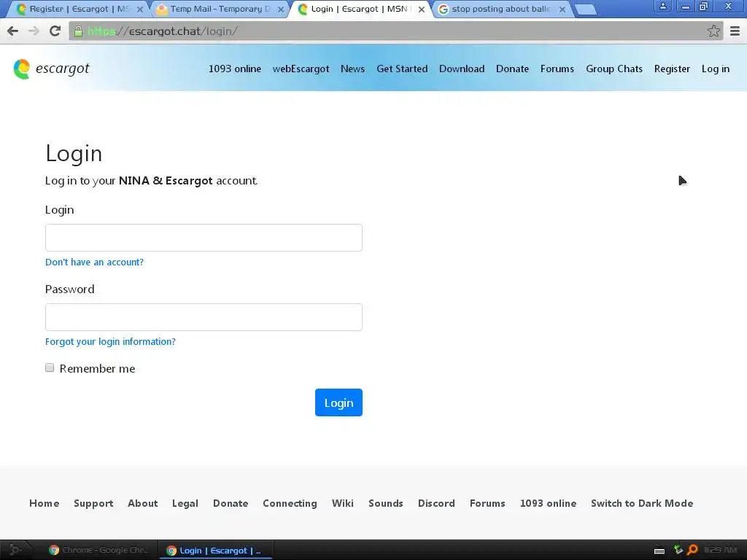747x560 pixels.
Task: Click the orange search icon in tray
Action: pyautogui.click(x=692, y=550)
